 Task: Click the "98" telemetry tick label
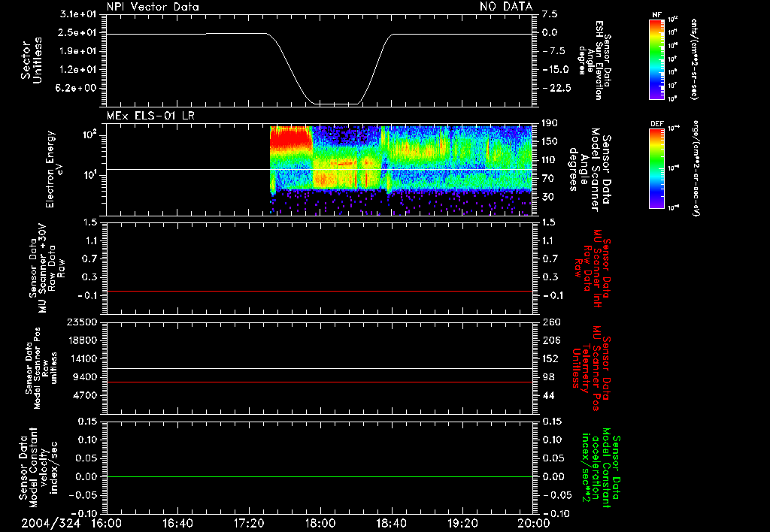pyautogui.click(x=547, y=377)
